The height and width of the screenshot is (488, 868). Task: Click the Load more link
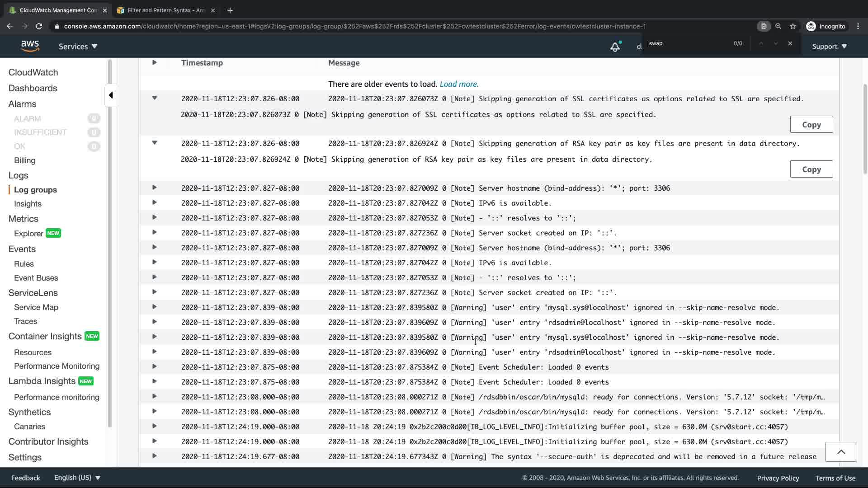[459, 84]
